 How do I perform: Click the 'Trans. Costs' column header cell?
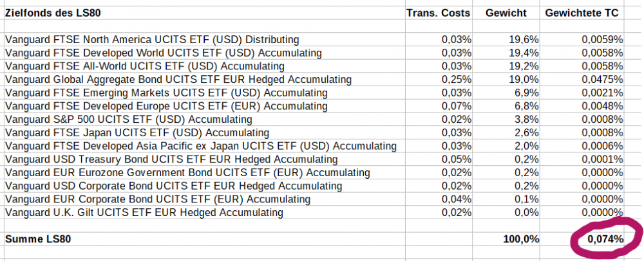coord(438,12)
